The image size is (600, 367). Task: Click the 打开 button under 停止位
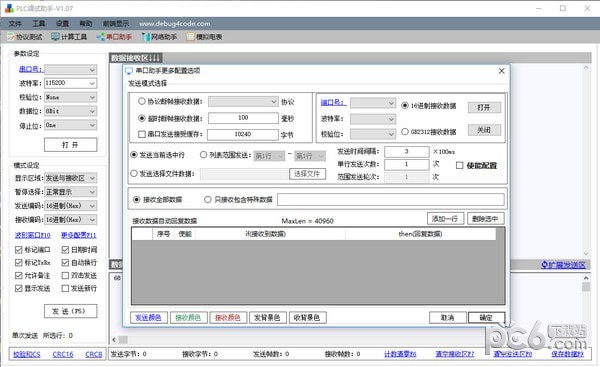coord(71,145)
